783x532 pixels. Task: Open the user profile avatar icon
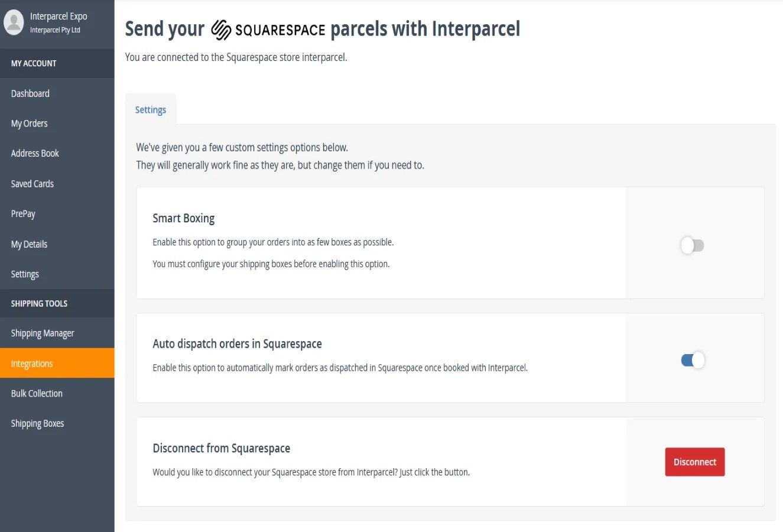click(13, 22)
